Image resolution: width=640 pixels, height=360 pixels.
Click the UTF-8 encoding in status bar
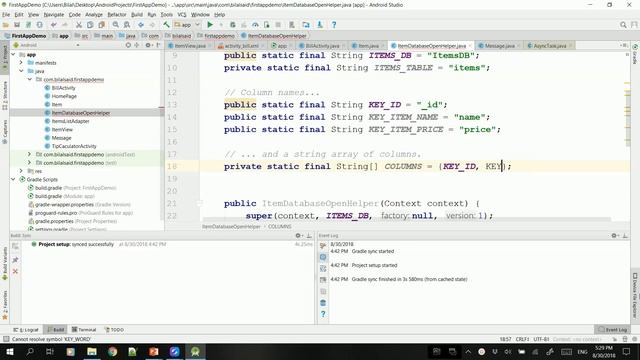coord(541,339)
